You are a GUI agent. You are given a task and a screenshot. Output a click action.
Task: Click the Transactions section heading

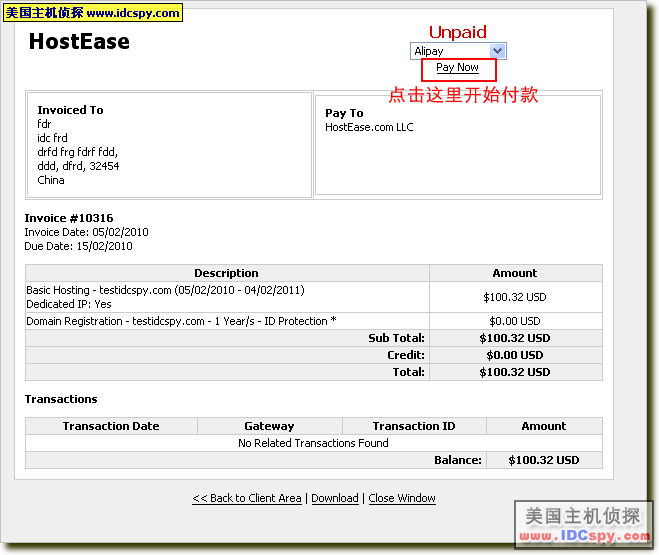coord(61,399)
